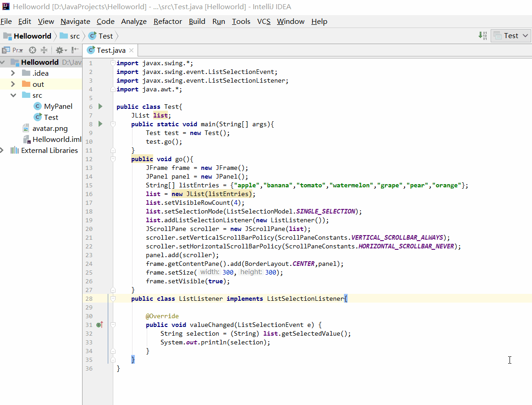This screenshot has width=532, height=405.
Task: Click Collapse All icon in Project panel
Action: (44, 51)
